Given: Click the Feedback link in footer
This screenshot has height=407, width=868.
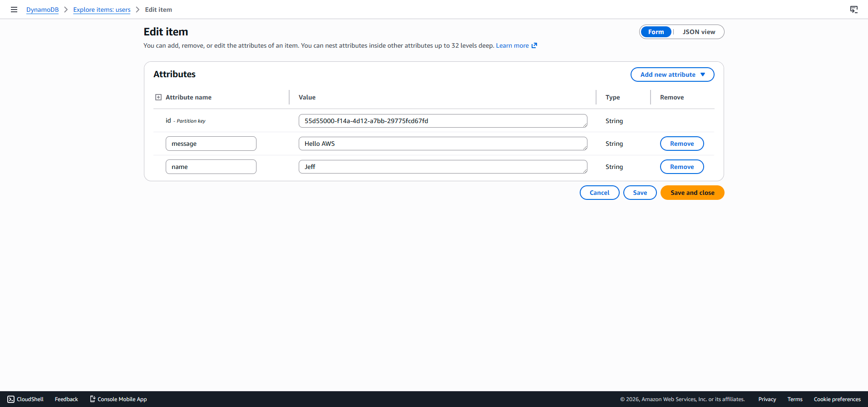Looking at the screenshot, I should [x=66, y=399].
